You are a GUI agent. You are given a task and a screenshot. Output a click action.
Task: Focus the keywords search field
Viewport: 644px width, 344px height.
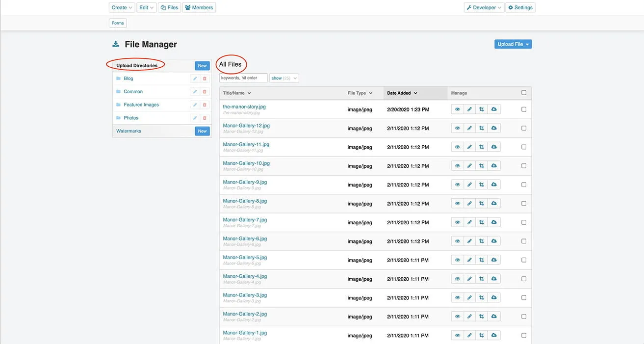(243, 78)
